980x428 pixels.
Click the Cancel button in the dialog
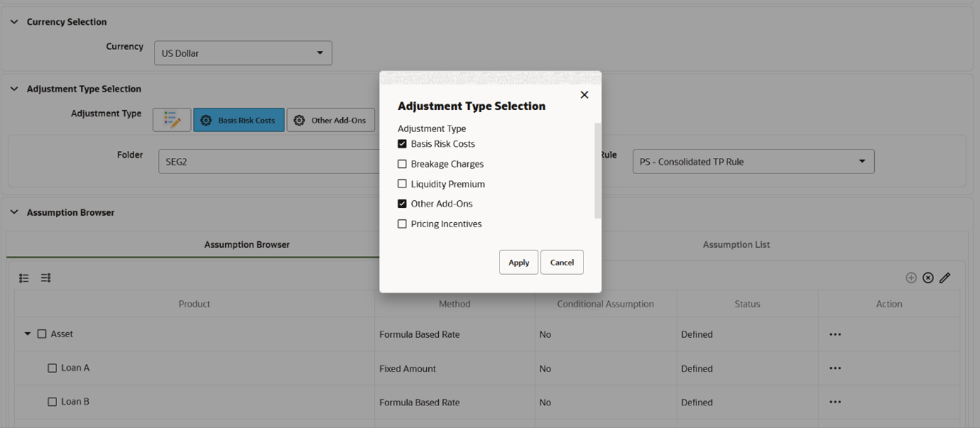tap(562, 262)
